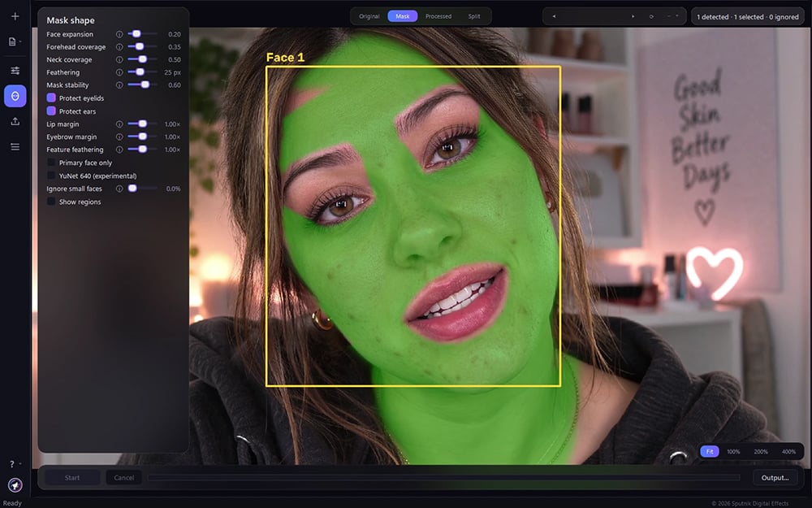
Task: Click the Sputnik rocket logo icon
Action: (x=15, y=485)
